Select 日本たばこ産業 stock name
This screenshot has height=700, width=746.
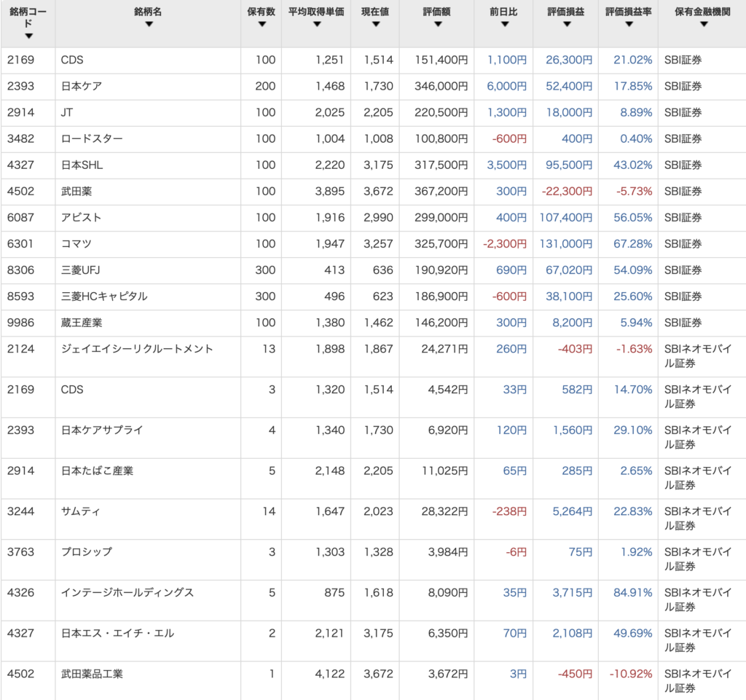pyautogui.click(x=97, y=471)
